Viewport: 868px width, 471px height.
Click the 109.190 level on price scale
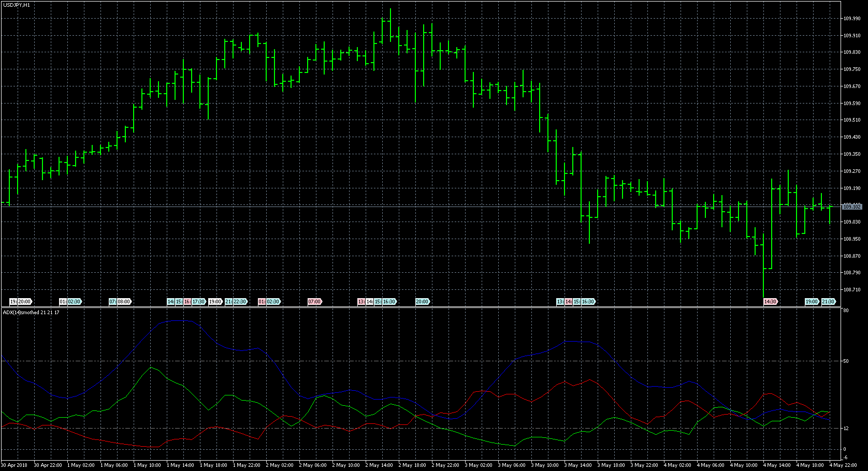click(852, 188)
